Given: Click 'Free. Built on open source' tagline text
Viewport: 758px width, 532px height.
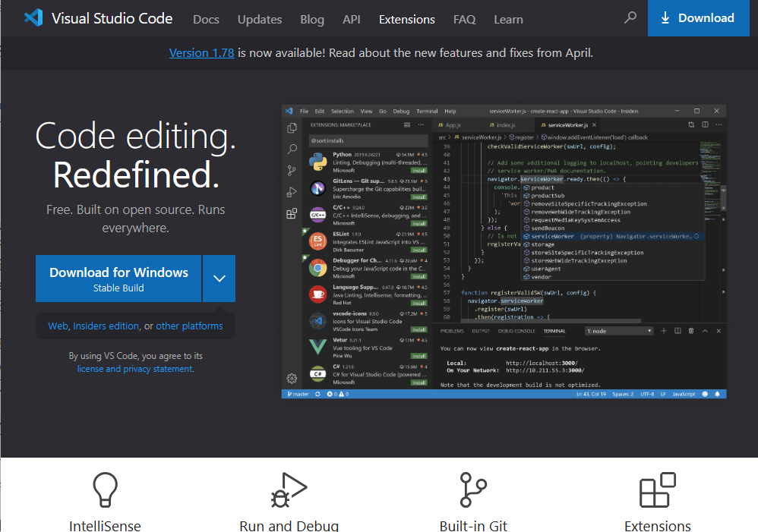Looking at the screenshot, I should coord(135,219).
